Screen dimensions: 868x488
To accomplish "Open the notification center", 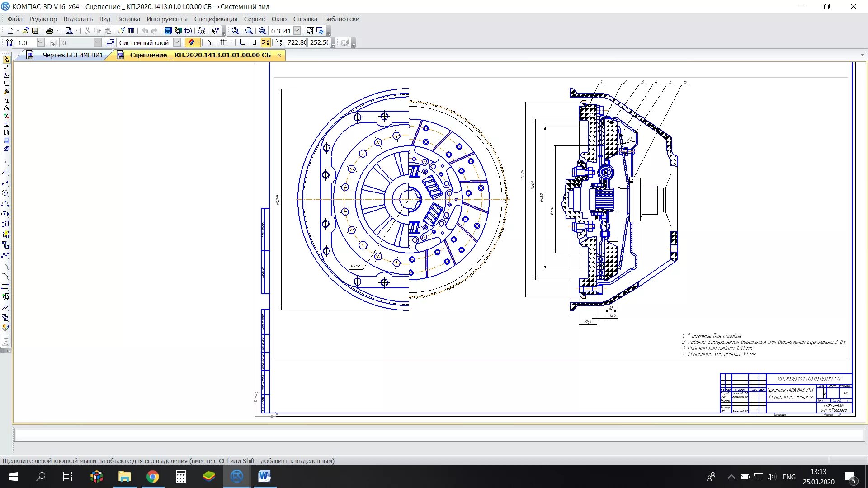I will tap(850, 477).
